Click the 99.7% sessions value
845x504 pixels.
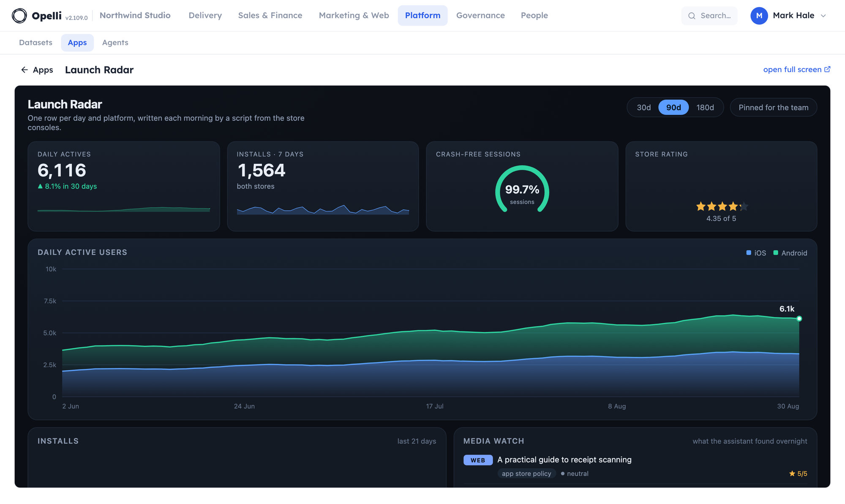[522, 190]
